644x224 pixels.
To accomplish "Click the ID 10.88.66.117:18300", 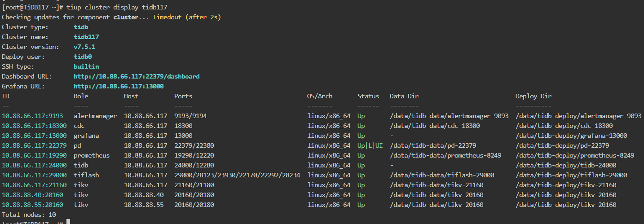I will 34,126.
